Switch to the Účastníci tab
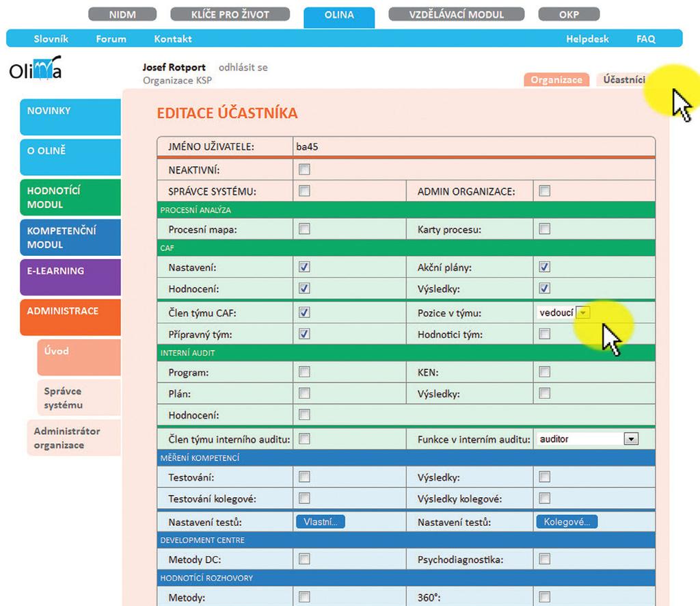Screen dimensions: 700x606 [624, 79]
